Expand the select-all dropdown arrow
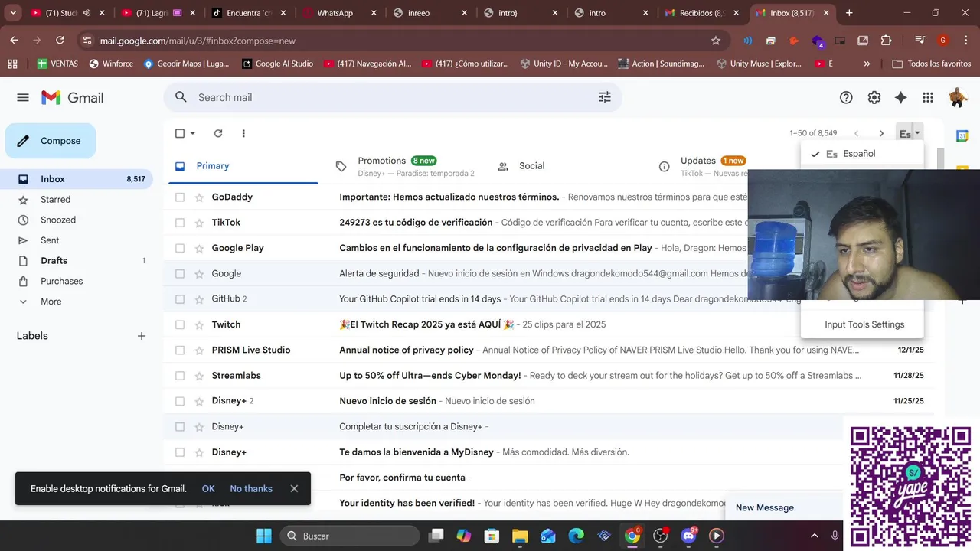 click(193, 133)
